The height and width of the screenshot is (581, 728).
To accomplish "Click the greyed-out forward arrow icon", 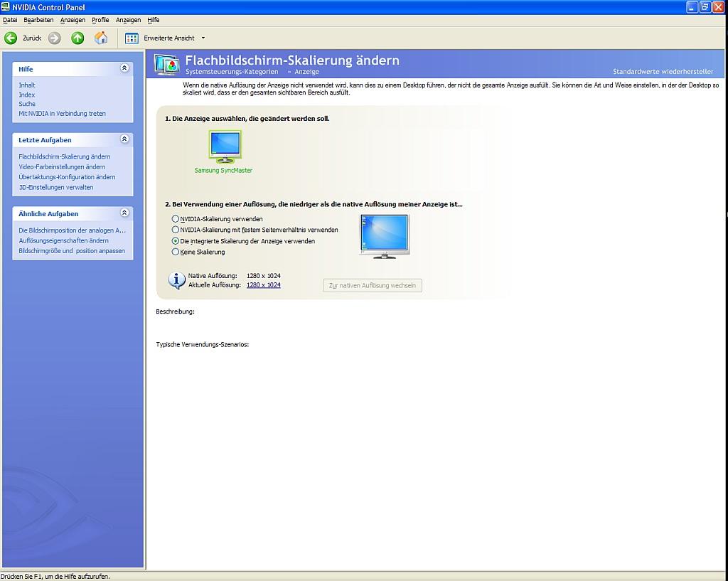I will 54,38.
